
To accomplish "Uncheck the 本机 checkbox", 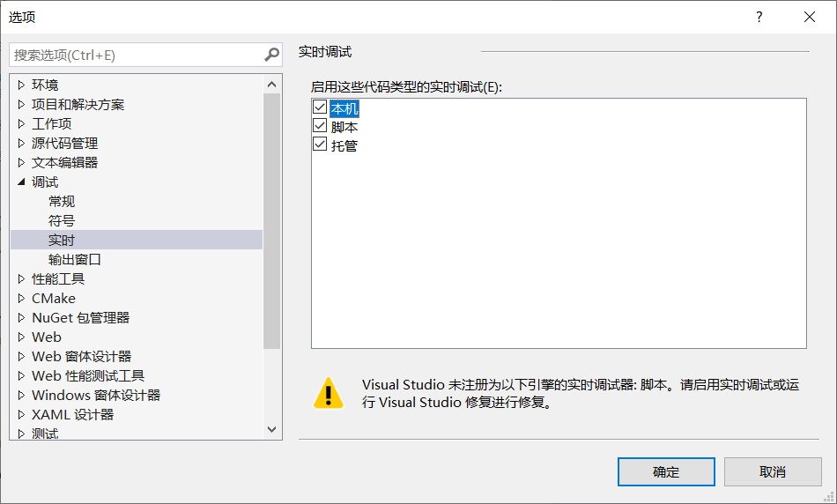I will point(320,107).
